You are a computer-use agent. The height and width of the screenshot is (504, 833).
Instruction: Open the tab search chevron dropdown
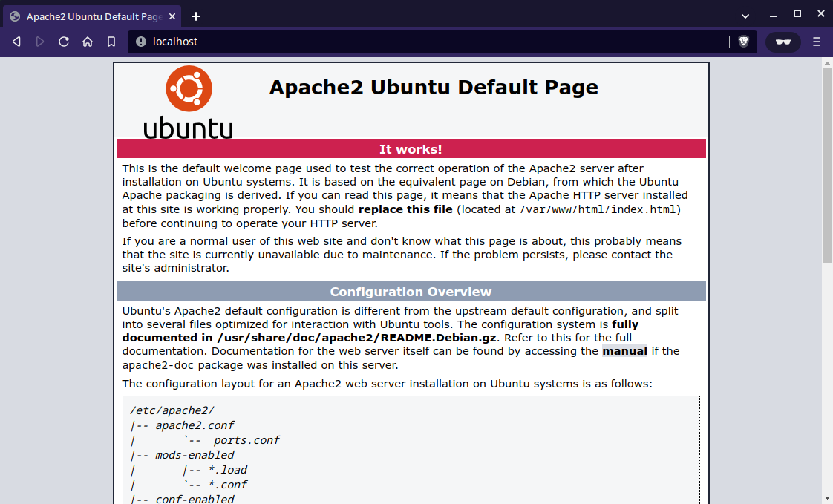point(745,16)
